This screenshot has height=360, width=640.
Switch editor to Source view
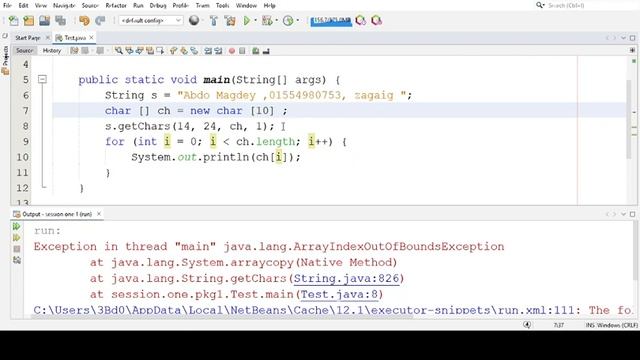click(24, 51)
